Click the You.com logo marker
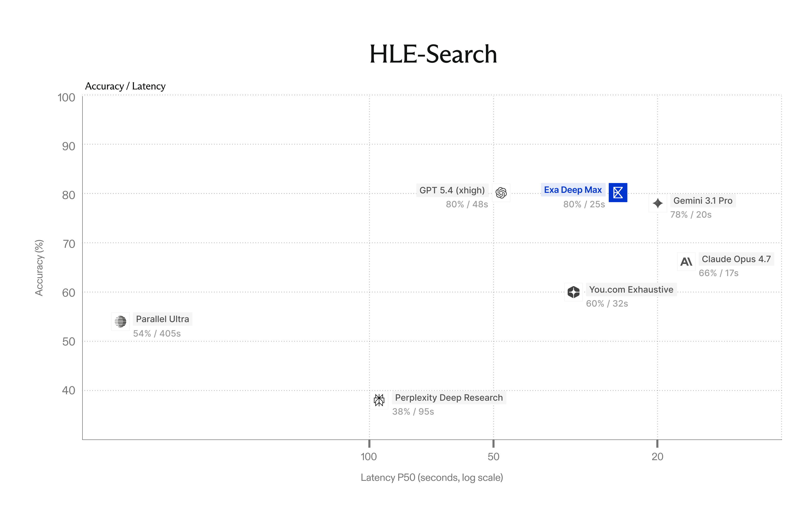The width and height of the screenshot is (812, 517). pos(573,292)
